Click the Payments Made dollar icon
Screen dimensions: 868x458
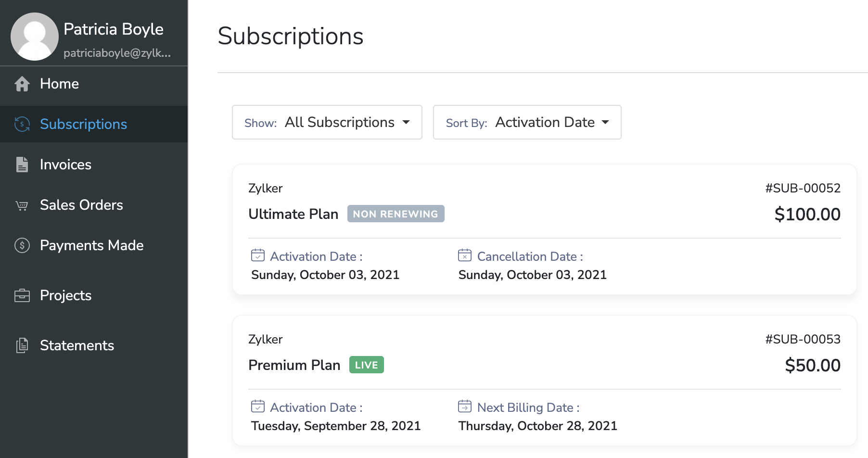22,245
